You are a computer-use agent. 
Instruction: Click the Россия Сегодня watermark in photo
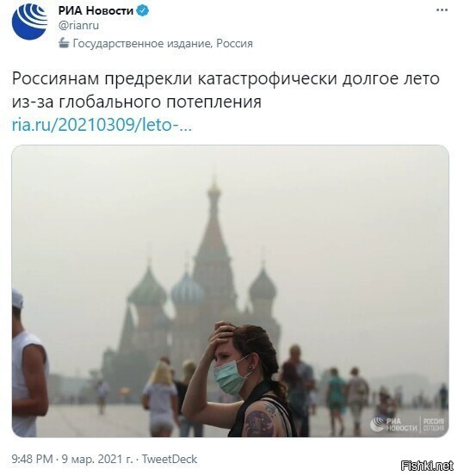433,424
